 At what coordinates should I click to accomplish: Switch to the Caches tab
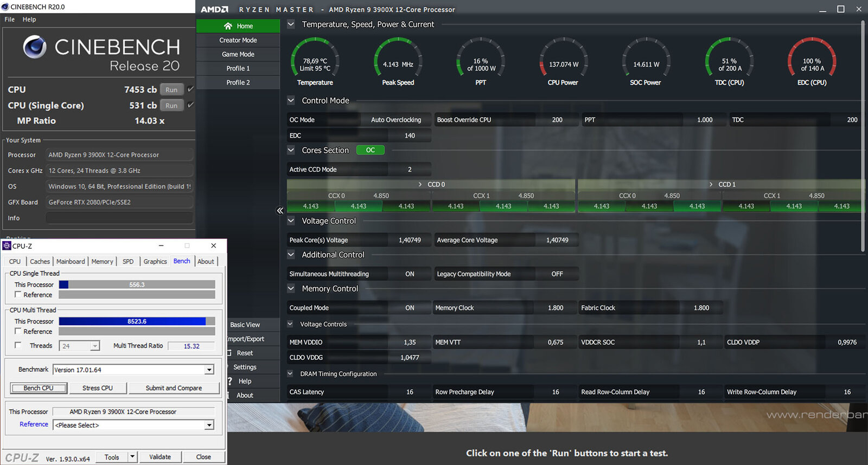[40, 261]
